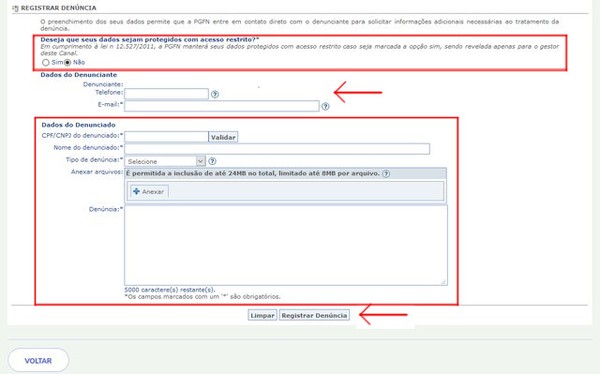The height and width of the screenshot is (374, 600).
Task: Click the E-mail input field
Action: tap(222, 106)
